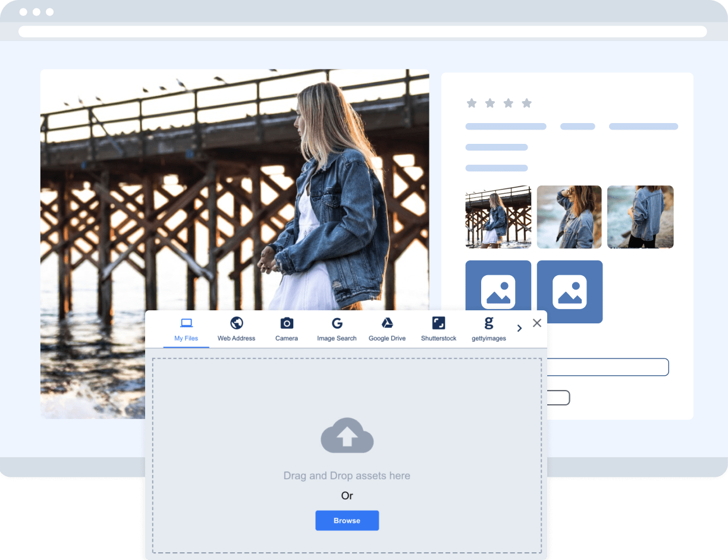This screenshot has width=728, height=560.
Task: Select the fourth rating star
Action: click(527, 103)
